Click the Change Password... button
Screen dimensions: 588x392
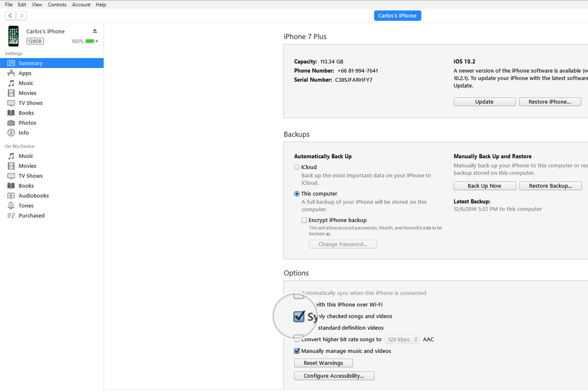343,244
